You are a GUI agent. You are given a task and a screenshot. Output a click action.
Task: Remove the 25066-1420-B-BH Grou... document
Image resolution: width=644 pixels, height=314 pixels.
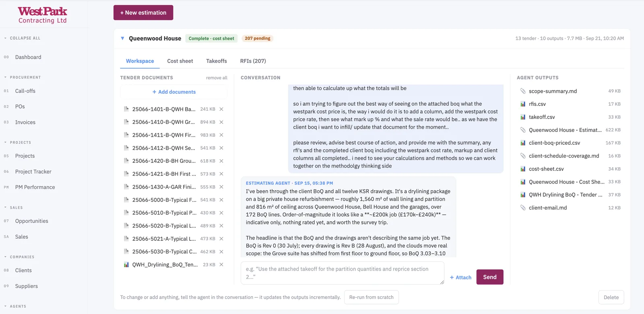coord(221,161)
